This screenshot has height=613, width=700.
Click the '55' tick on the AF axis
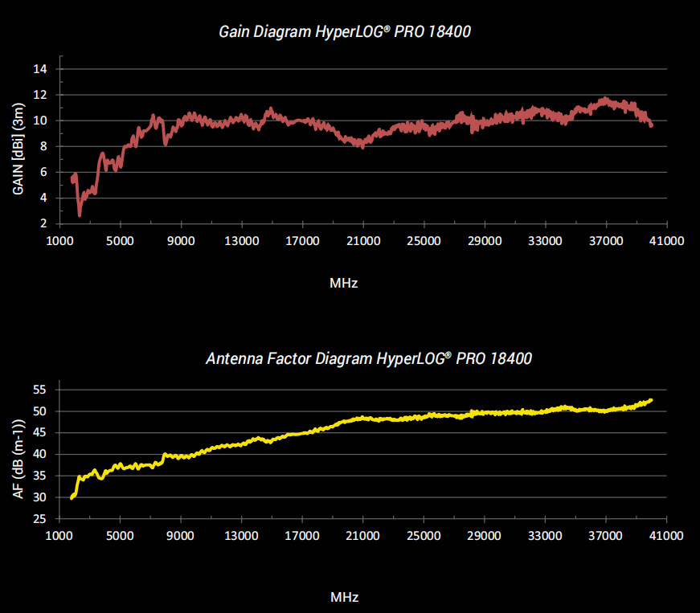point(39,390)
